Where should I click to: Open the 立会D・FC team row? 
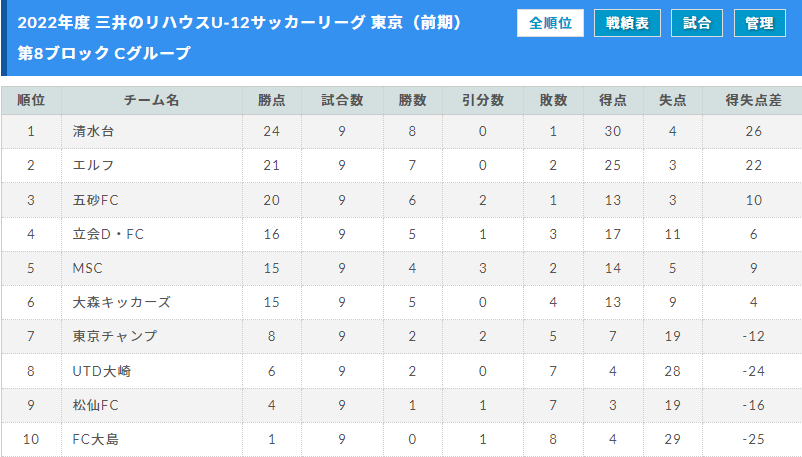(108, 234)
